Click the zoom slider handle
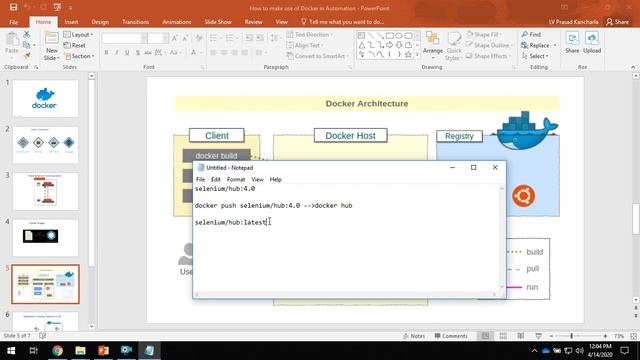 pos(571,336)
